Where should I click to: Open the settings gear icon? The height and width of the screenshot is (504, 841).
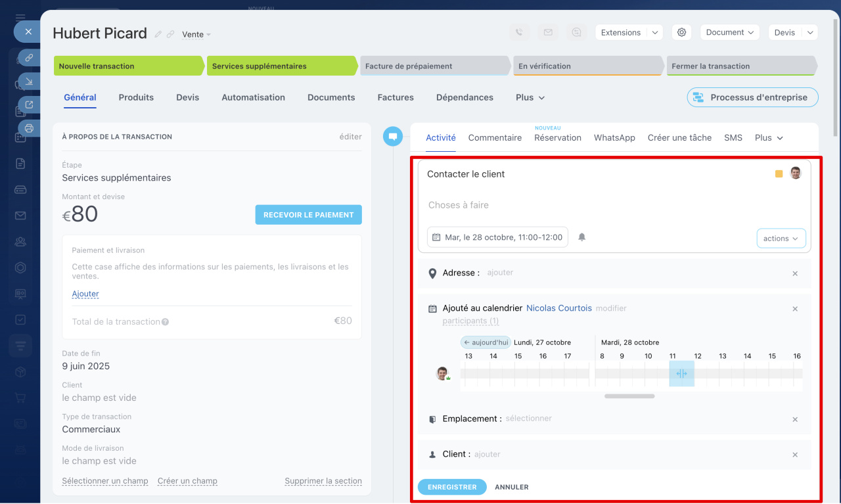pos(681,32)
